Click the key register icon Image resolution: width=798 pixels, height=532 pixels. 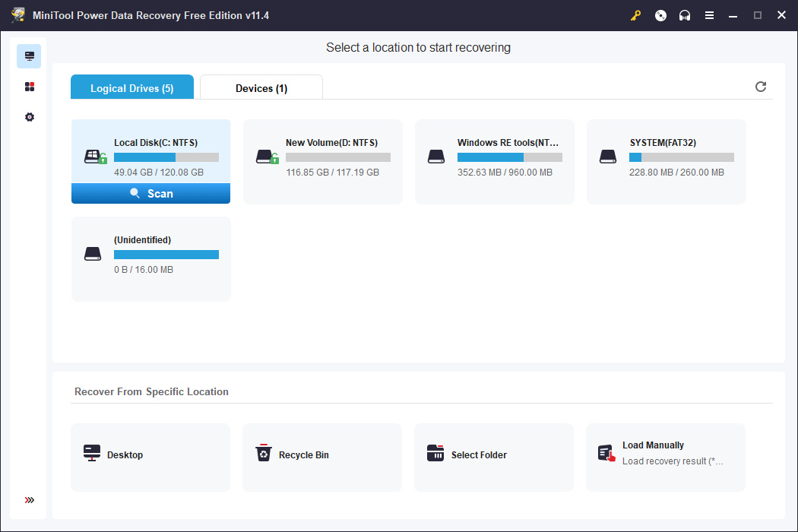[635, 15]
